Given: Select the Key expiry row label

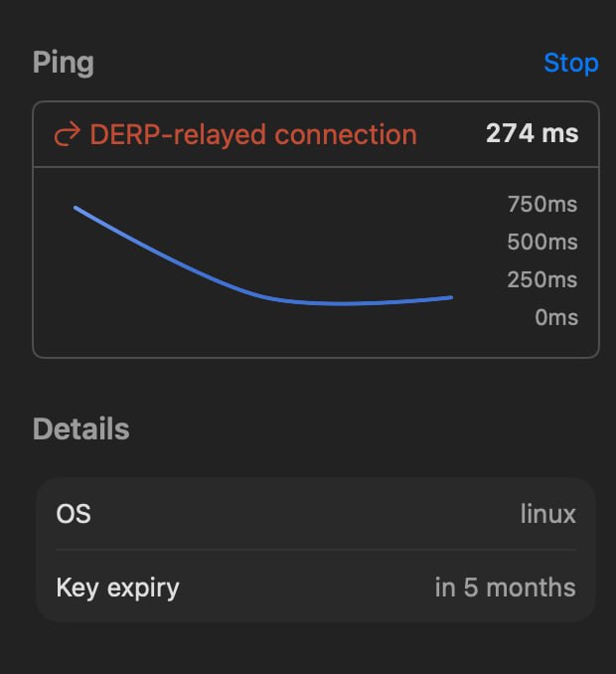Looking at the screenshot, I should pos(117,587).
